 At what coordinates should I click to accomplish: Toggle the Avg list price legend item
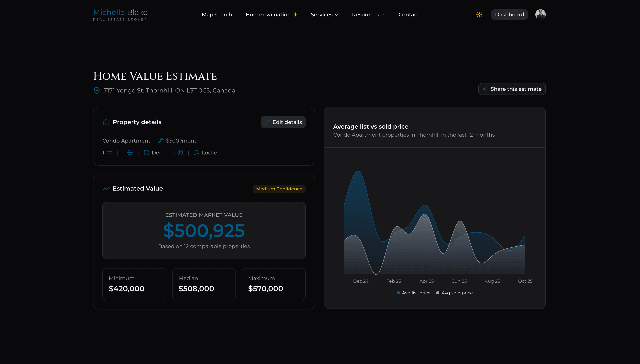click(x=413, y=293)
